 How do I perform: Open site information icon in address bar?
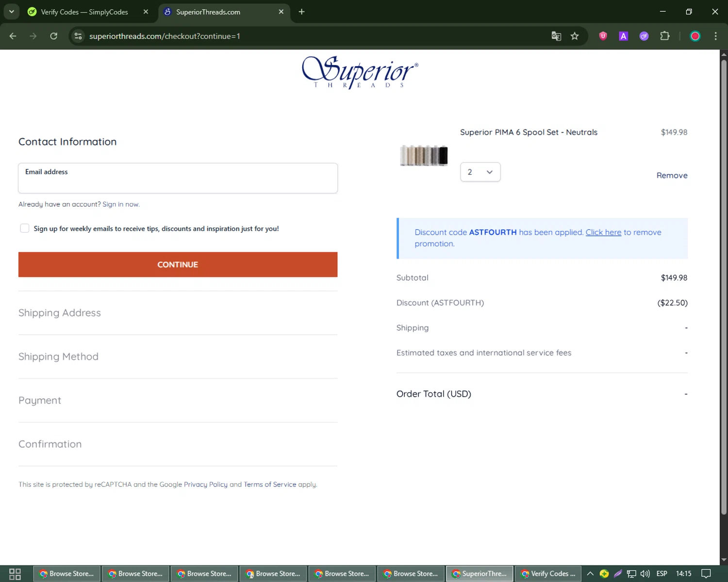point(78,36)
